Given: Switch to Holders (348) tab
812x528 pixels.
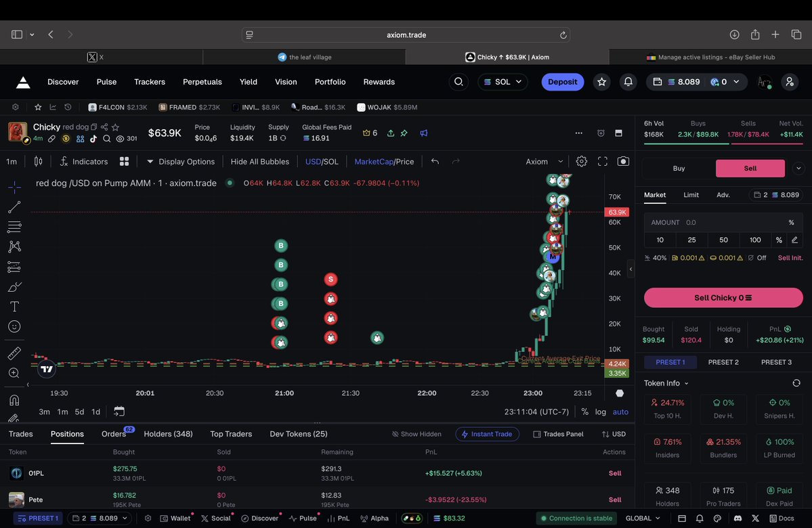Looking at the screenshot, I should pyautogui.click(x=168, y=434).
